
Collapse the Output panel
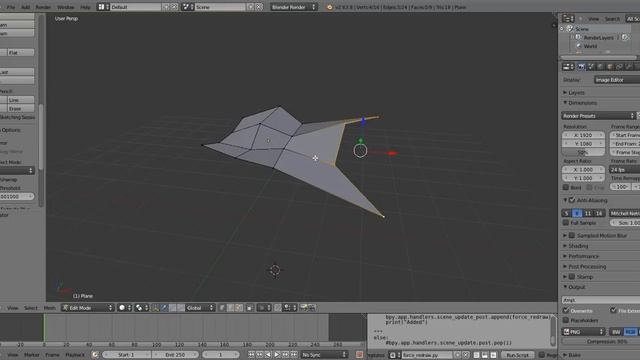tap(566, 287)
